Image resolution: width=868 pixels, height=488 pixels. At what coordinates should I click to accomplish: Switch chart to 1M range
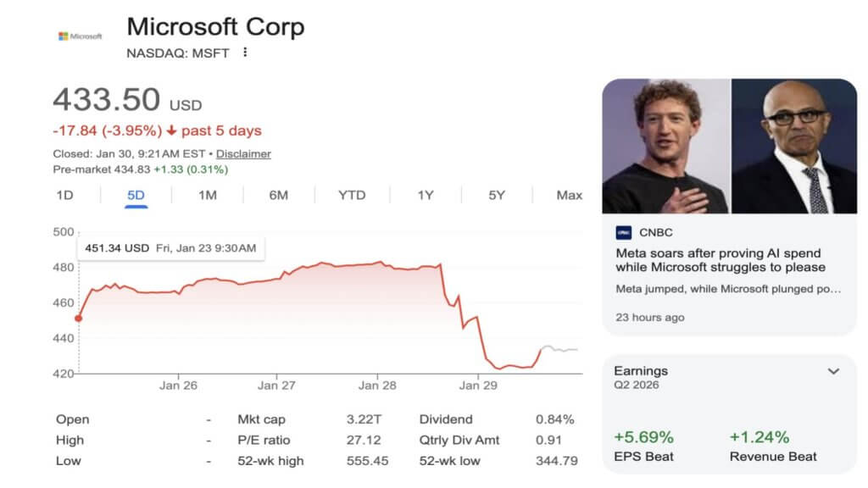[207, 195]
